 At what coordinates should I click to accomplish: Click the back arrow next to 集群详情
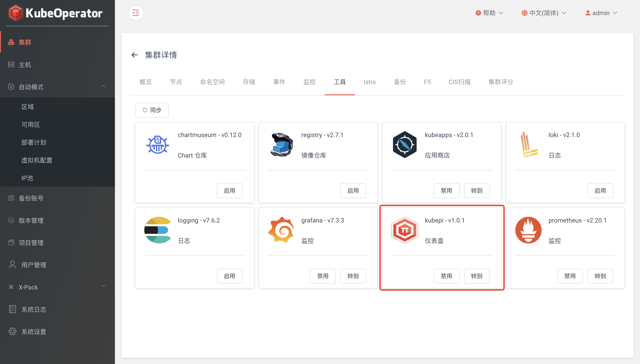click(x=135, y=55)
